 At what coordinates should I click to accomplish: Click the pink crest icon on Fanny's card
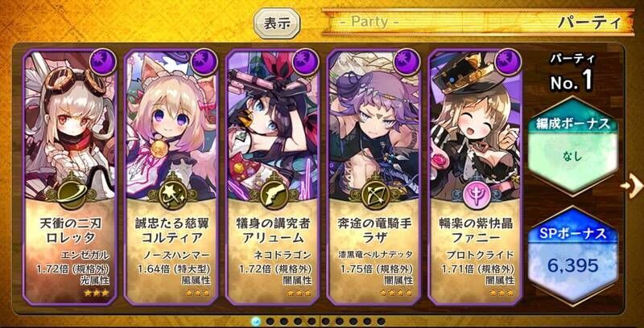[x=476, y=193]
